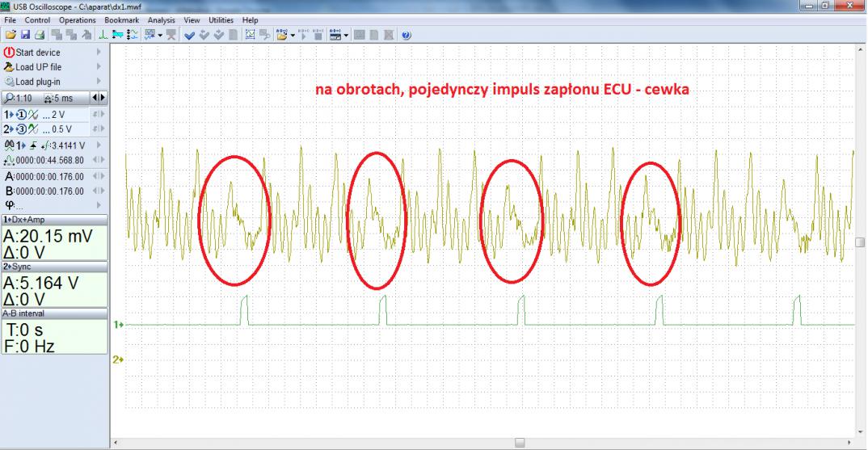This screenshot has width=868, height=450.
Task: Adjust the time position 44.568.80 arrows
Action: tap(98, 160)
